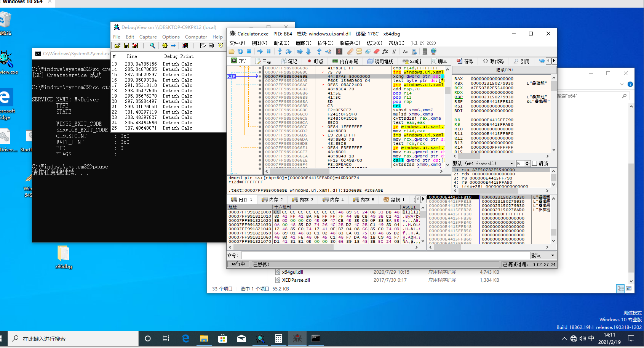Open the Capture menu in DebugView
Viewport: 644px width, 348px height.
coord(148,37)
